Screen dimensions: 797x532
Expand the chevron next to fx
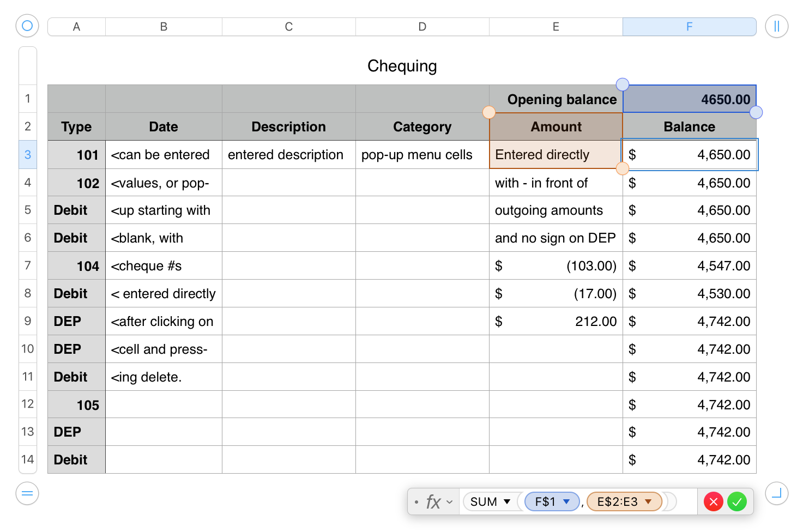pos(450,501)
